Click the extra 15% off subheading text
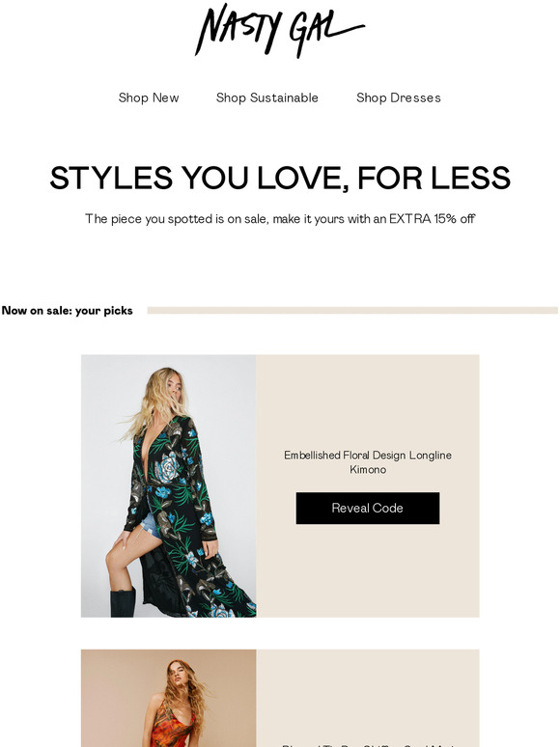This screenshot has width=560, height=747. pos(280,219)
